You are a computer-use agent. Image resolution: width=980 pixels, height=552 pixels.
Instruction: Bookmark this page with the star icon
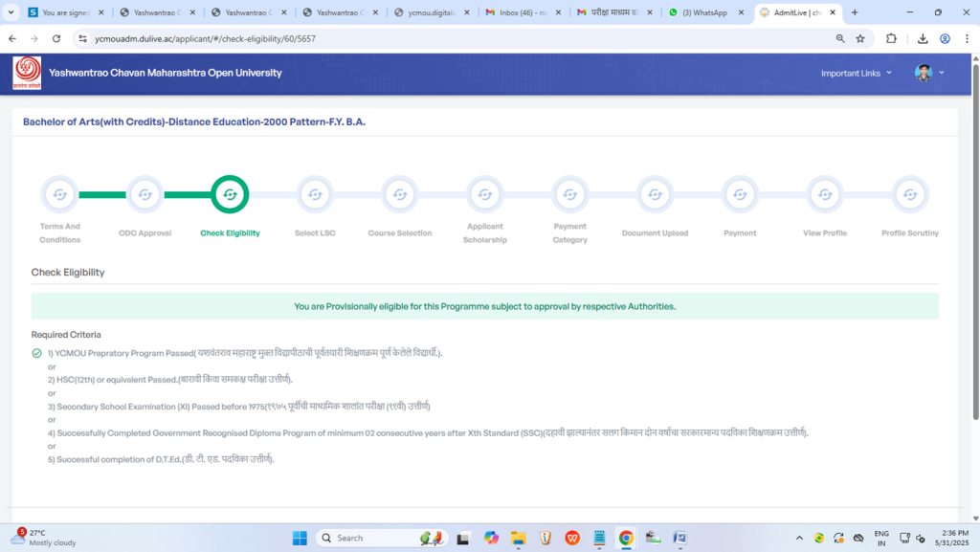860,38
